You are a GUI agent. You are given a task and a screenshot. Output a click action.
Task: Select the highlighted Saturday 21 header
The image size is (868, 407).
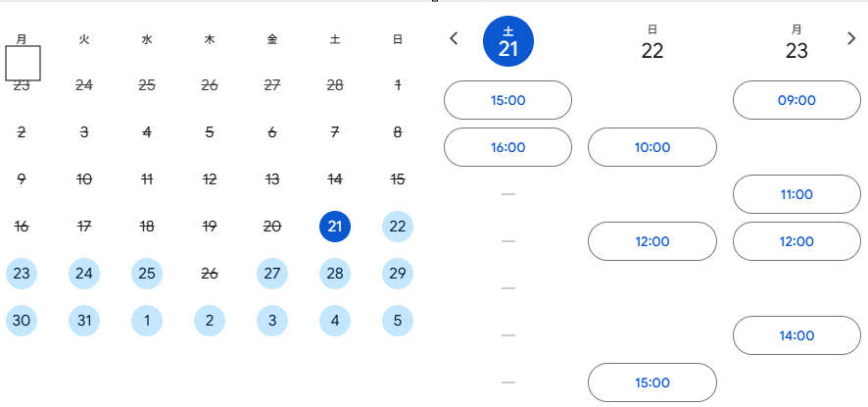pos(508,43)
